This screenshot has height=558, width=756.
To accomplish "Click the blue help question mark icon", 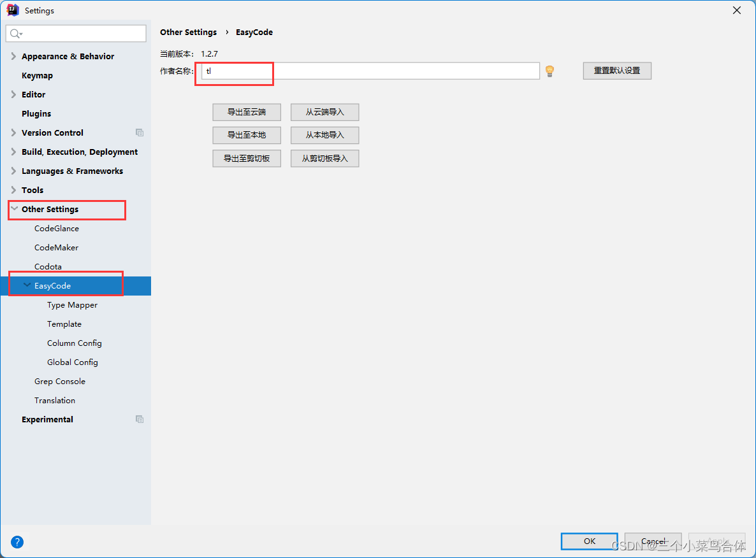I will 17,542.
